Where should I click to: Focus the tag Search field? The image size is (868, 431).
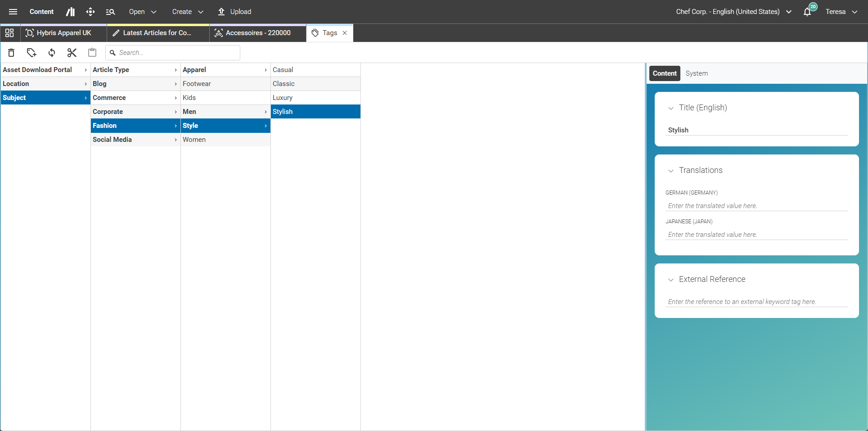click(x=173, y=53)
